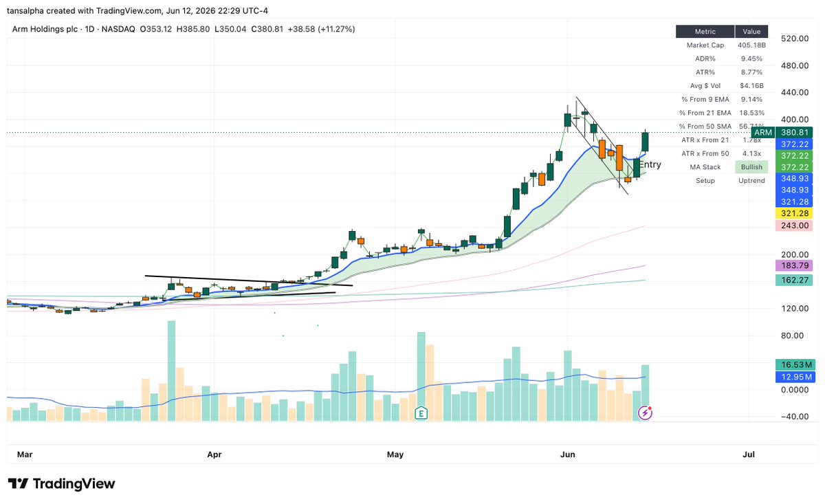Click "May" on the time axis

395,454
